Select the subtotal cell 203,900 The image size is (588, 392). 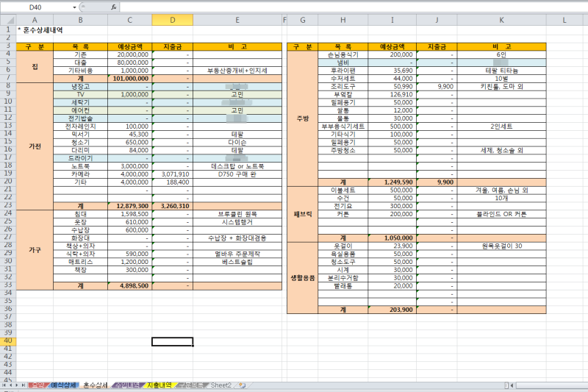point(392,310)
